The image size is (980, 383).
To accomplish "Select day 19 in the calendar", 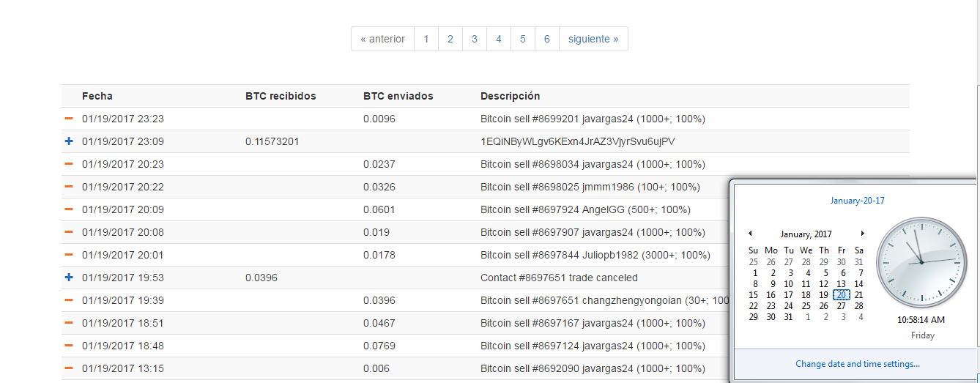I will (x=824, y=295).
